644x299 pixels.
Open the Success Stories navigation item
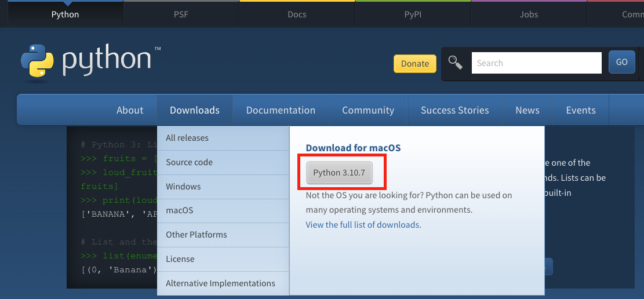point(454,110)
